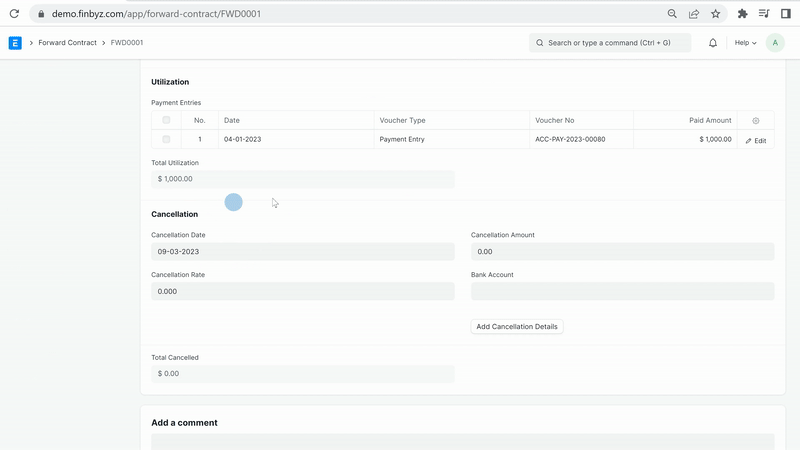Open the notifications bell
The width and height of the screenshot is (800, 450).
tap(713, 43)
